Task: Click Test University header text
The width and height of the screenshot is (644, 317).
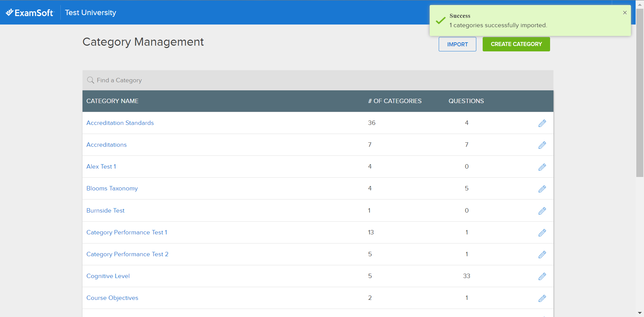Action: point(91,13)
